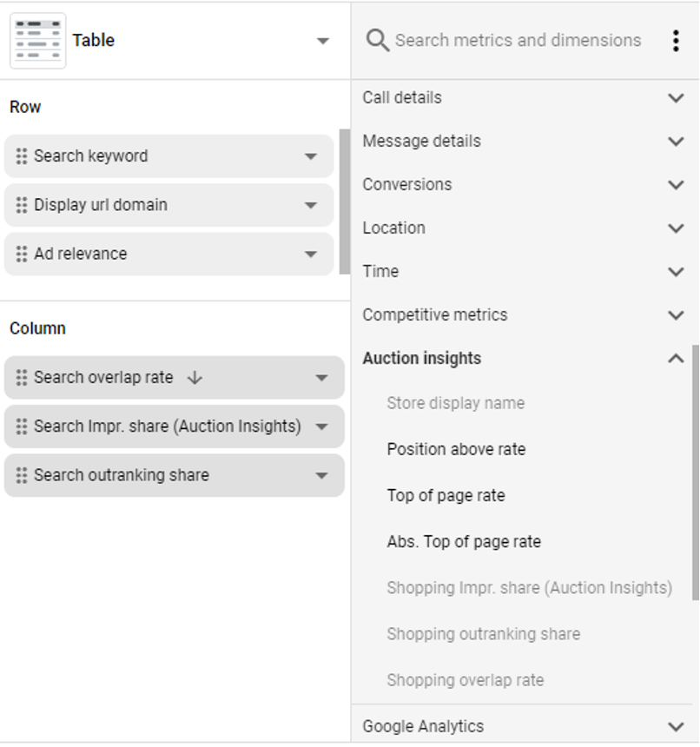Image resolution: width=700 pixels, height=747 pixels.
Task: Click the search metrics and dimensions field
Action: pyautogui.click(x=518, y=40)
